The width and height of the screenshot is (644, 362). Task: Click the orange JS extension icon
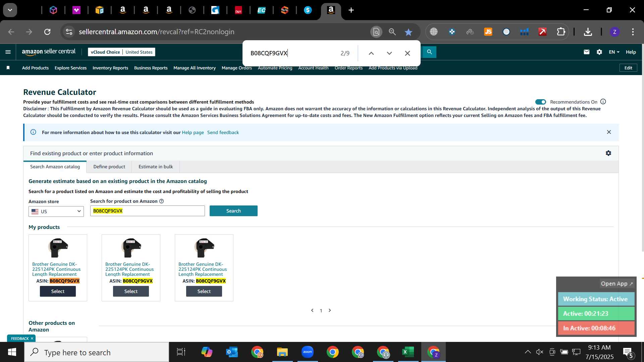[488, 32]
